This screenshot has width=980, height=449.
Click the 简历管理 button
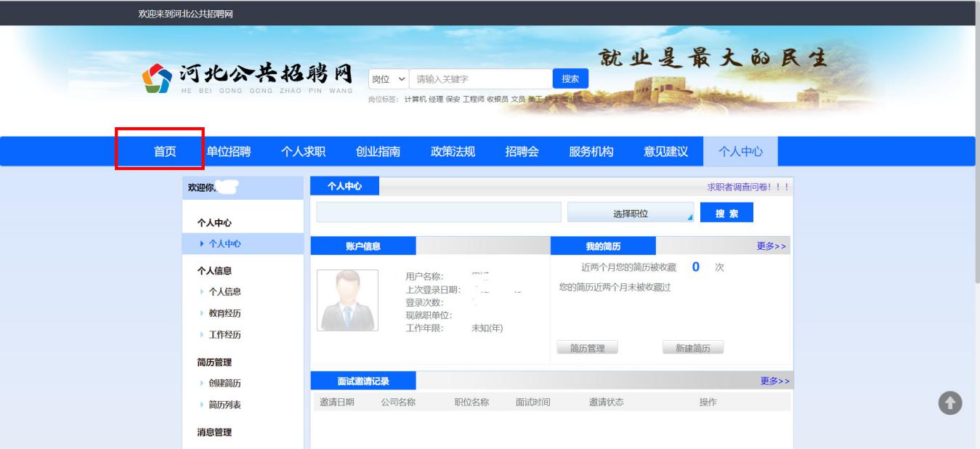point(587,348)
